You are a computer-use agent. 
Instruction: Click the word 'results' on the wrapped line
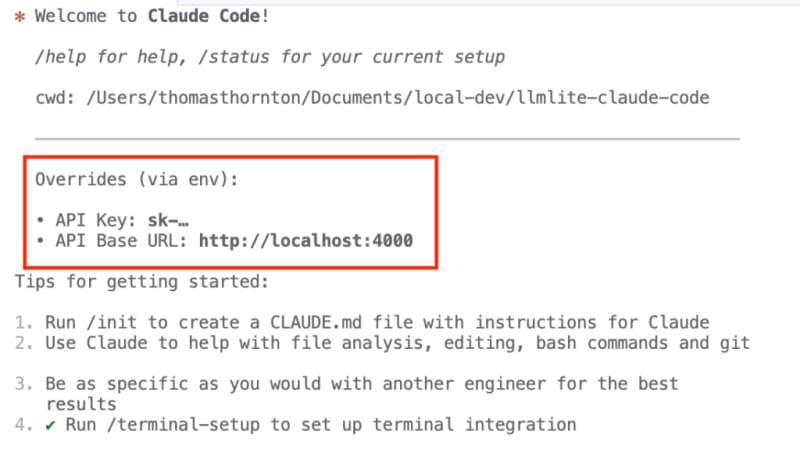pos(81,404)
